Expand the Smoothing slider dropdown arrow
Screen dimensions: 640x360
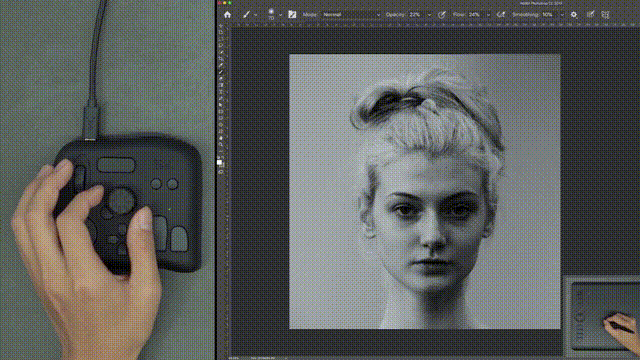[x=562, y=15]
